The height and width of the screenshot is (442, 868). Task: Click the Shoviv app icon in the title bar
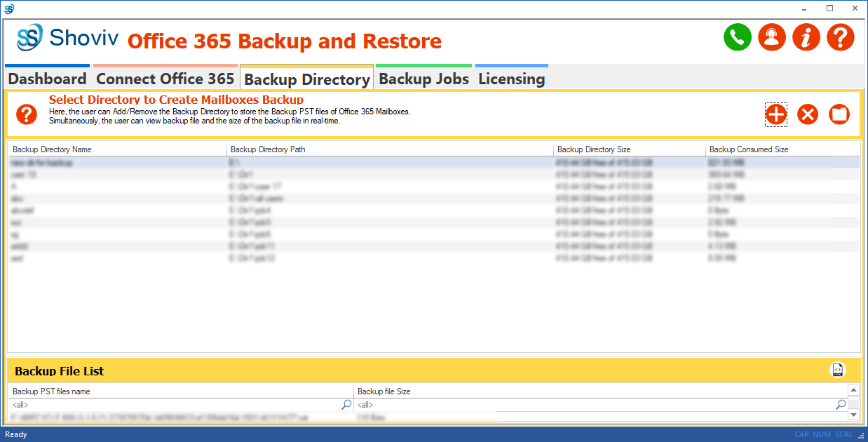coord(9,8)
